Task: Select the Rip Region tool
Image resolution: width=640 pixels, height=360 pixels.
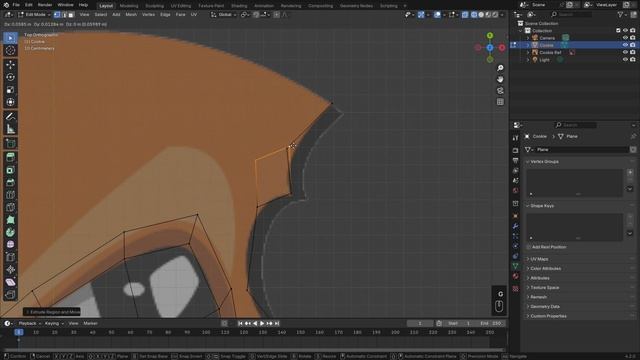Action: click(10, 294)
